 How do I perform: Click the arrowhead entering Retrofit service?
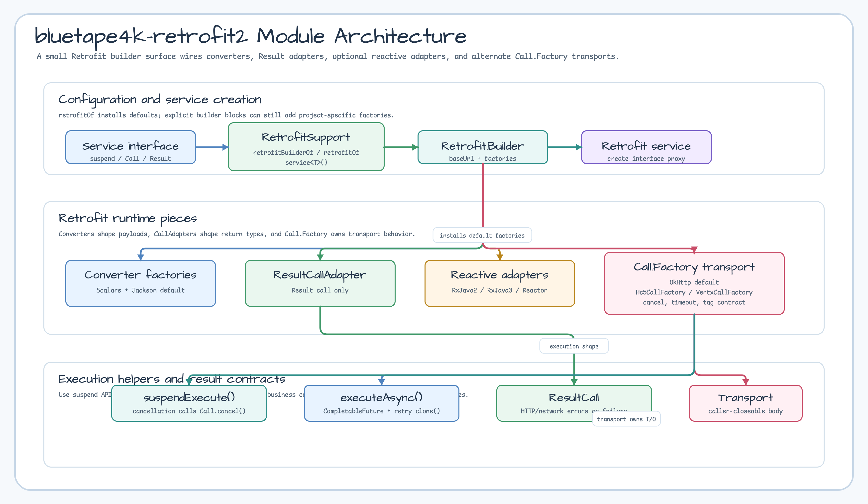coord(579,147)
